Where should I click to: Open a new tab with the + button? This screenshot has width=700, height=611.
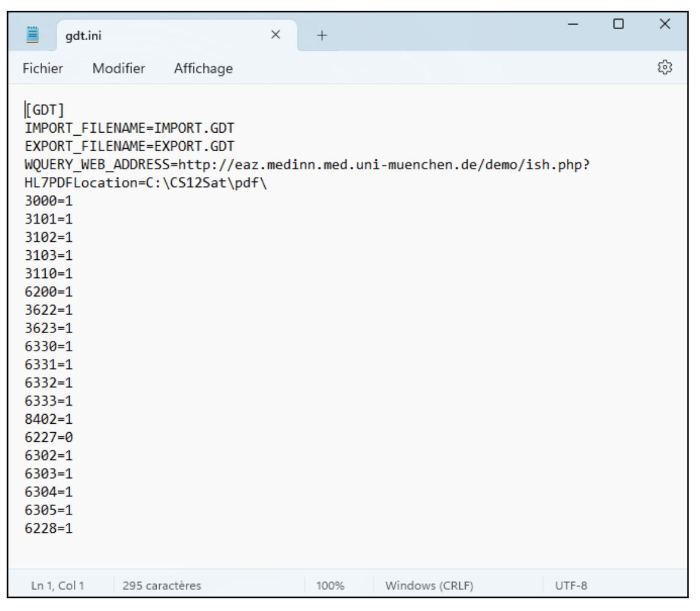point(322,36)
